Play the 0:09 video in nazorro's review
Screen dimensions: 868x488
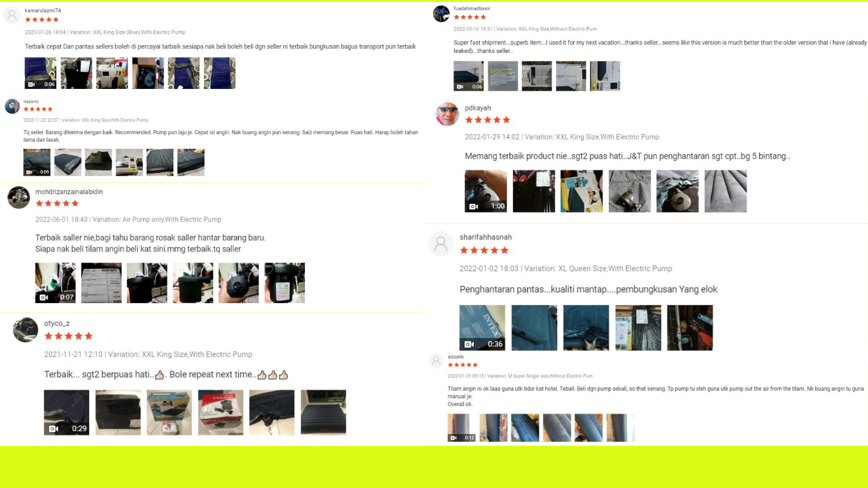(37, 162)
